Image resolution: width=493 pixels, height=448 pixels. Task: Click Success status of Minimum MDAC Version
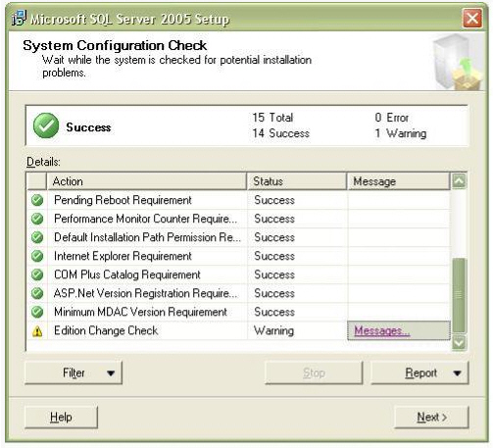tap(274, 312)
